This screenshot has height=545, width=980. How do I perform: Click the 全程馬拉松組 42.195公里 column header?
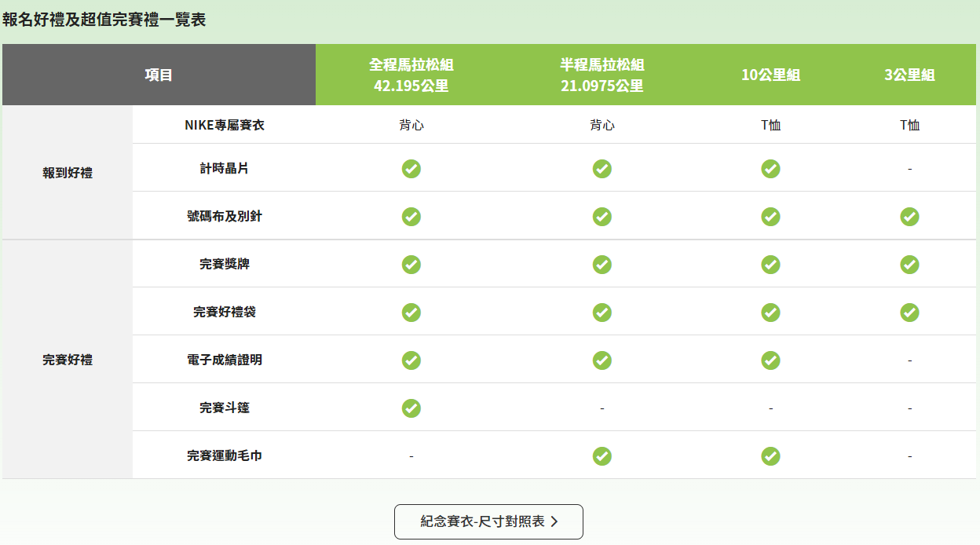point(411,75)
